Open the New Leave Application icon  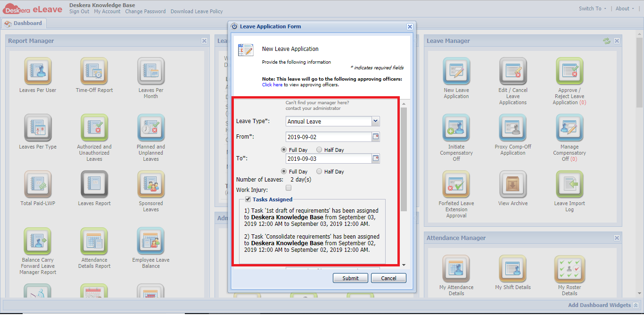pyautogui.click(x=455, y=71)
